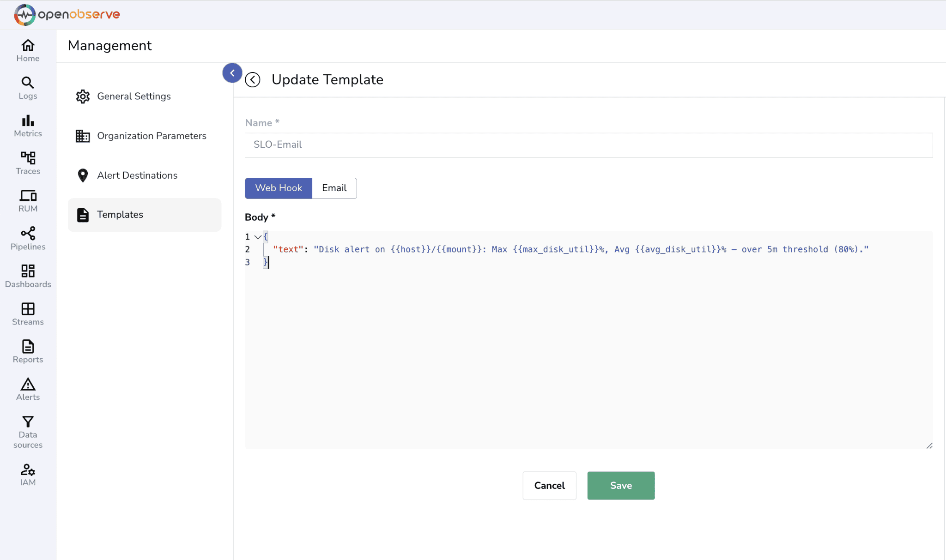This screenshot has height=560, width=946.
Task: Click the "text" key in editor
Action: pyautogui.click(x=288, y=249)
